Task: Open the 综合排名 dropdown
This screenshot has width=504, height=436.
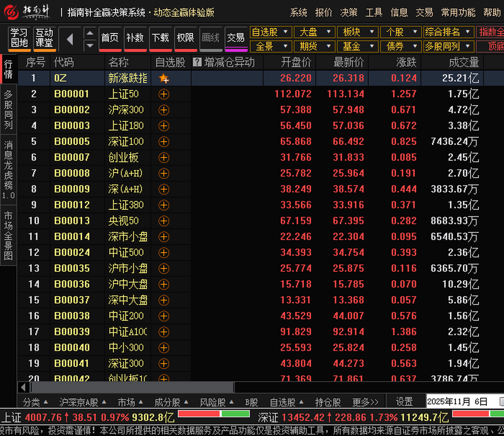Action: click(x=448, y=32)
